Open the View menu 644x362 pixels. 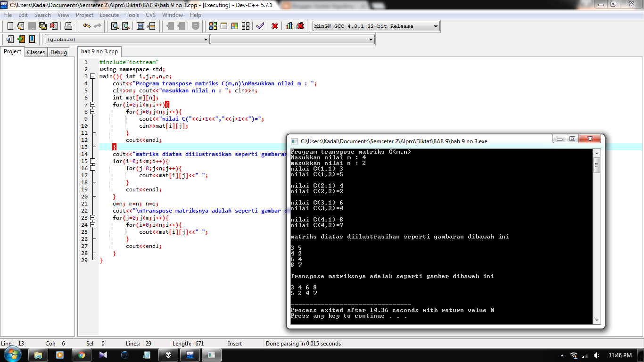pos(63,15)
